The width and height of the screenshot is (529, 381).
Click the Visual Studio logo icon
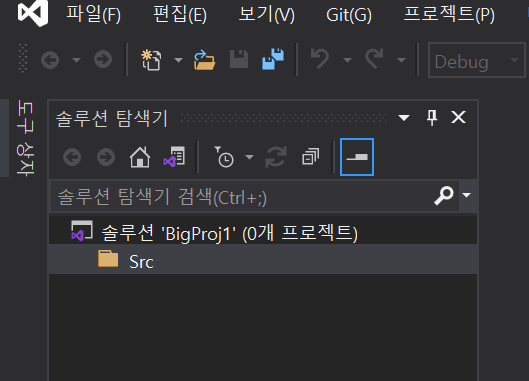[x=33, y=13]
